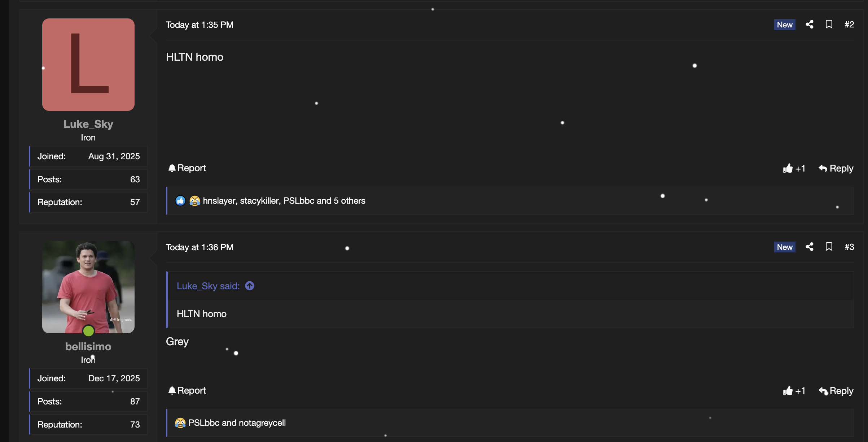Click the like reaction icon under post #2
The width and height of the screenshot is (868, 442).
[180, 201]
